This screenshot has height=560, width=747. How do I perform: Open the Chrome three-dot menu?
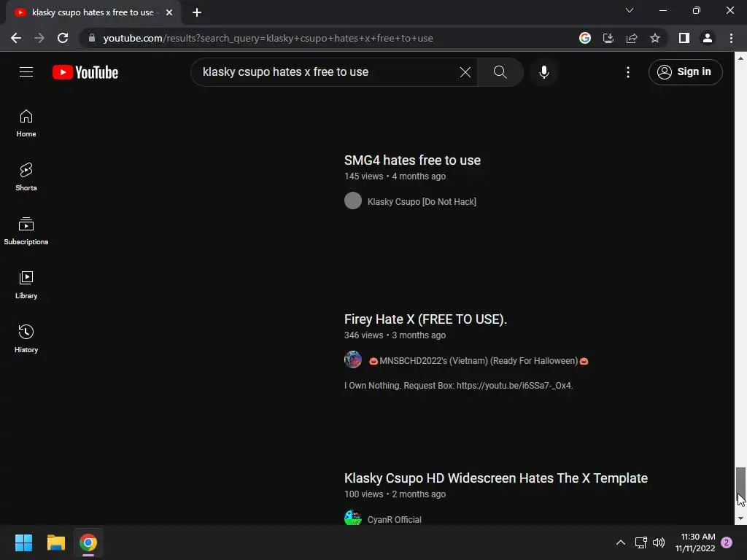pos(731,38)
